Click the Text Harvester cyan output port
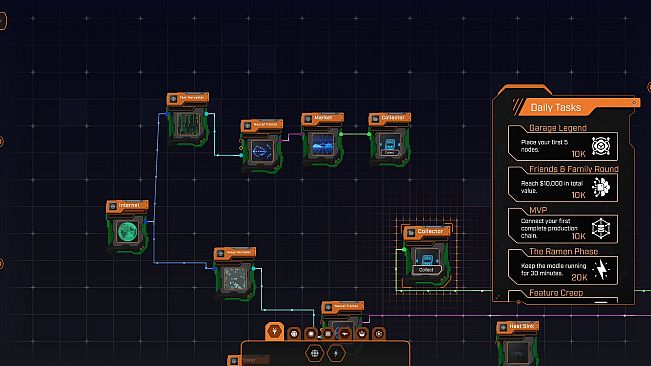Screen dimensions: 651x366 [207, 113]
